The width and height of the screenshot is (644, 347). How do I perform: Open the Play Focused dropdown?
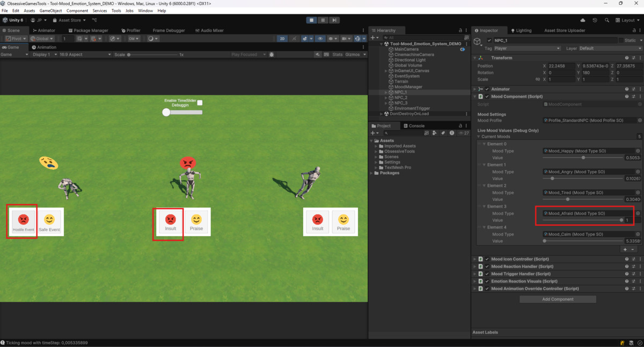coord(248,54)
